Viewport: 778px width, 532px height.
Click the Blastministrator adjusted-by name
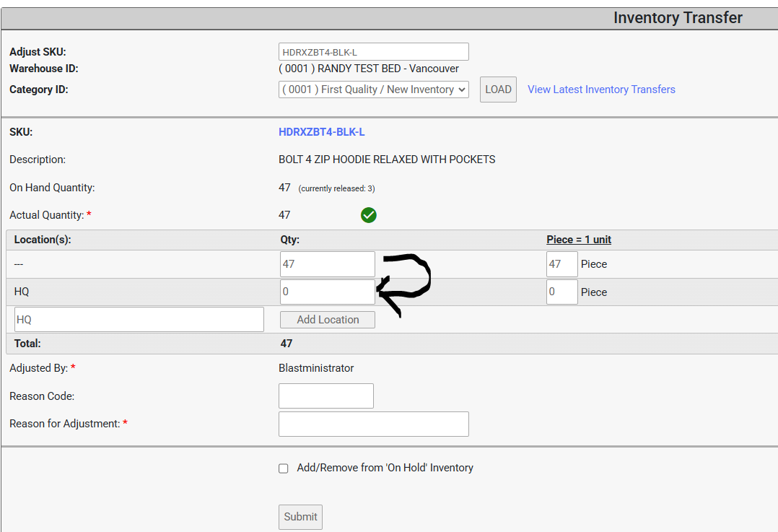316,368
